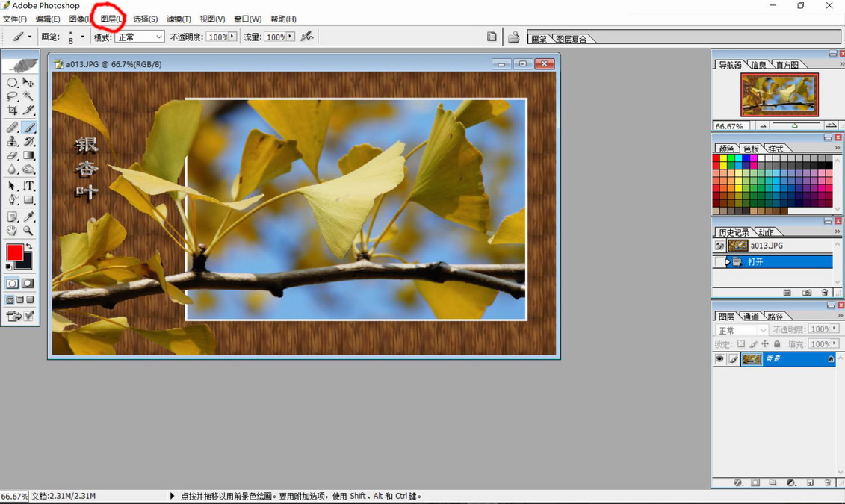
Task: Click the navigator preview thumbnail
Action: point(779,94)
